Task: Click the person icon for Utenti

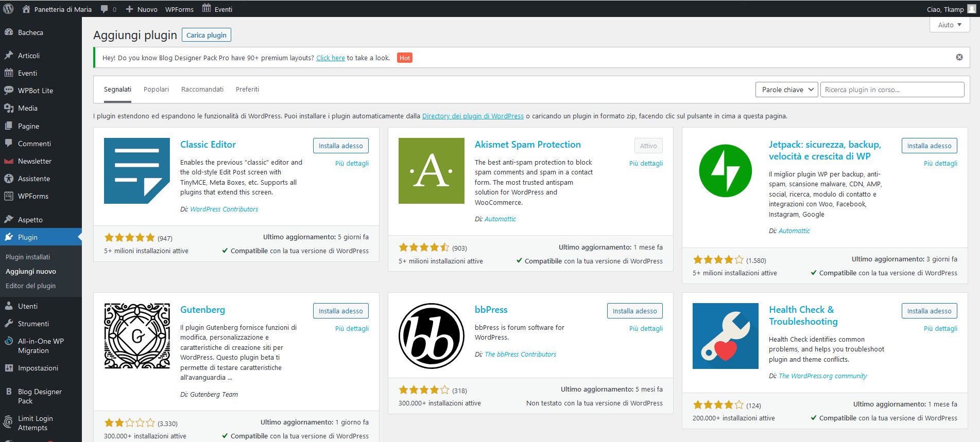Action: tap(9, 306)
